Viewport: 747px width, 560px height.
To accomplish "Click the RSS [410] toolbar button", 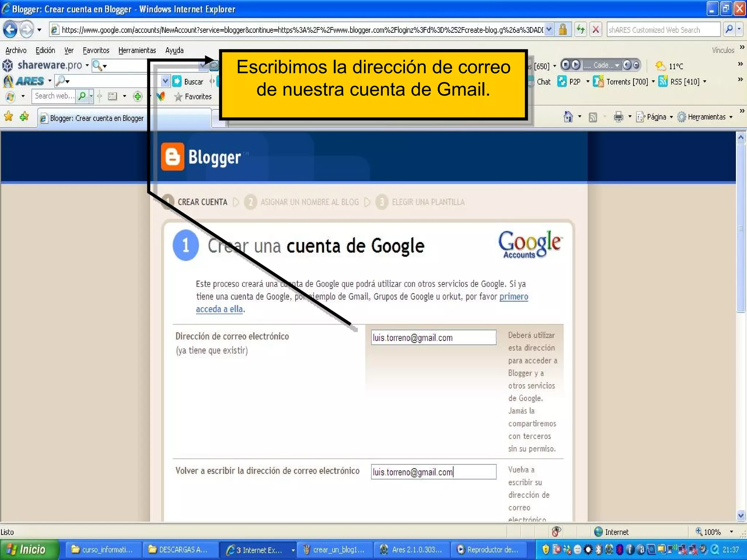I will coord(679,82).
